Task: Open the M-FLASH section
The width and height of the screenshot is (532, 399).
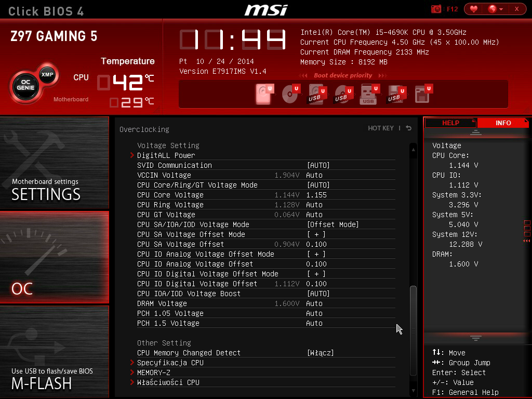Action: click(54, 352)
